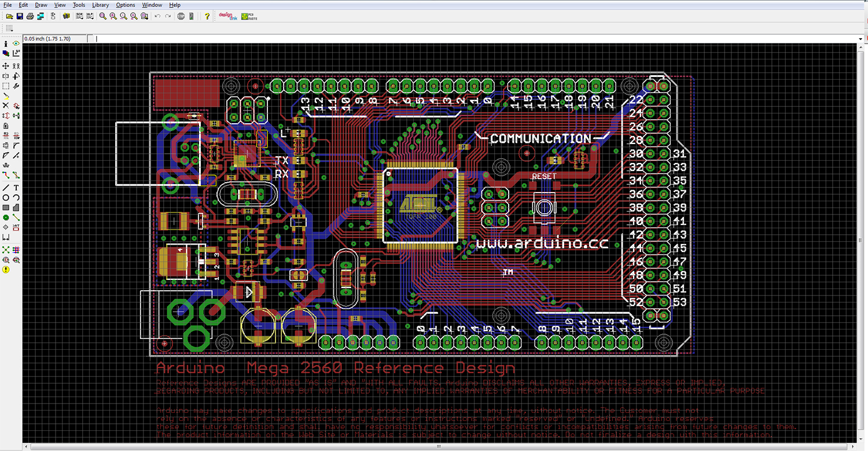The width and height of the screenshot is (868, 451).
Task: Select the Ripup tool
Action: click(16, 175)
